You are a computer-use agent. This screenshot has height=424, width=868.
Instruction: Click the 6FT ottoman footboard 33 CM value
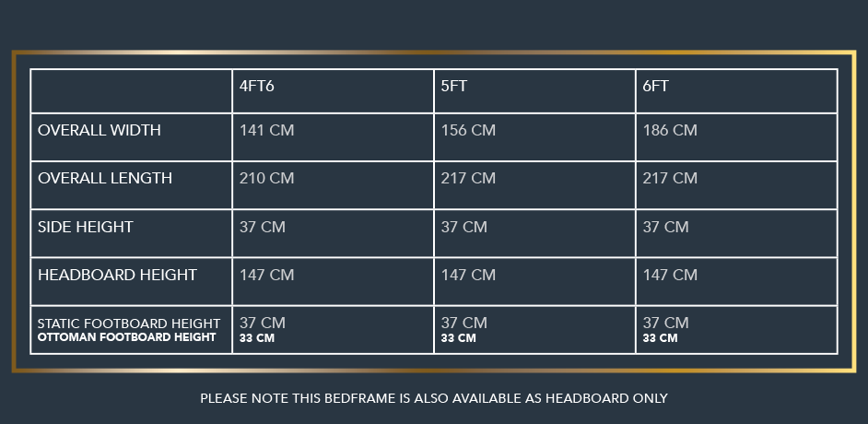660,338
